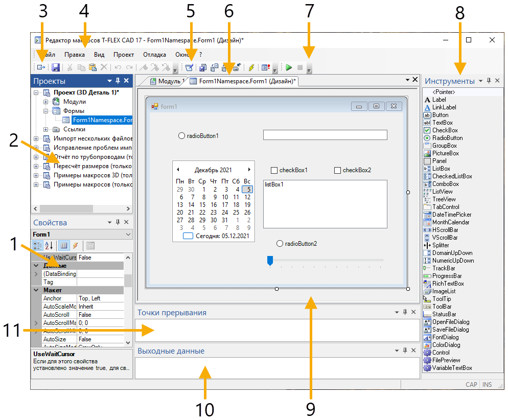The height and width of the screenshot is (420, 508).
Task: Click the exit icon at toolbar start
Action: (41, 67)
